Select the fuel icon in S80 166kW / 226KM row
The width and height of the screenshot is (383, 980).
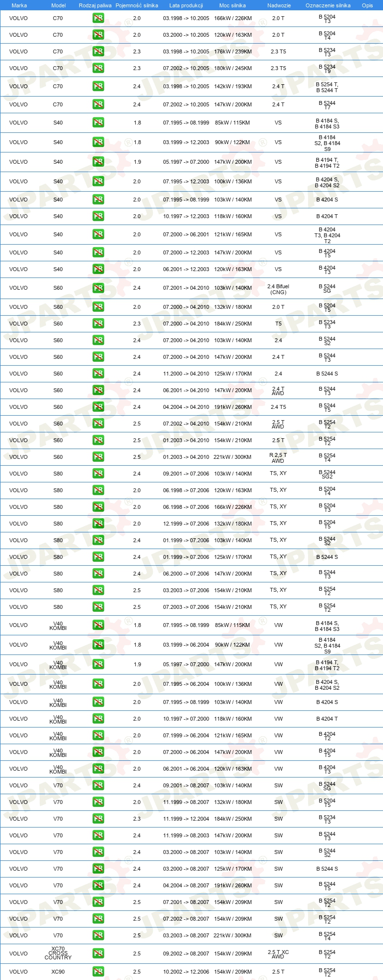tap(98, 507)
